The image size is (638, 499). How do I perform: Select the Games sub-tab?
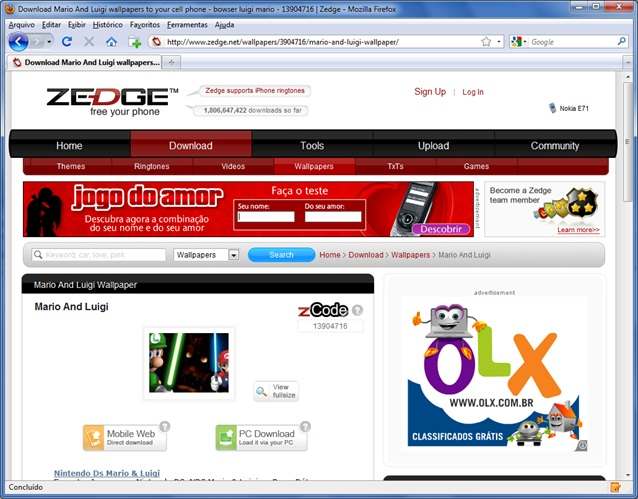coord(476,166)
